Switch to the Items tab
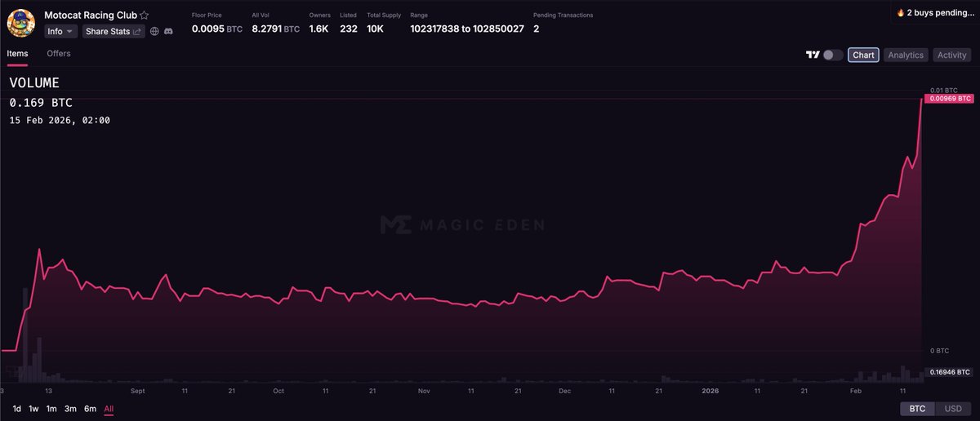The height and width of the screenshot is (421, 980). tap(17, 54)
